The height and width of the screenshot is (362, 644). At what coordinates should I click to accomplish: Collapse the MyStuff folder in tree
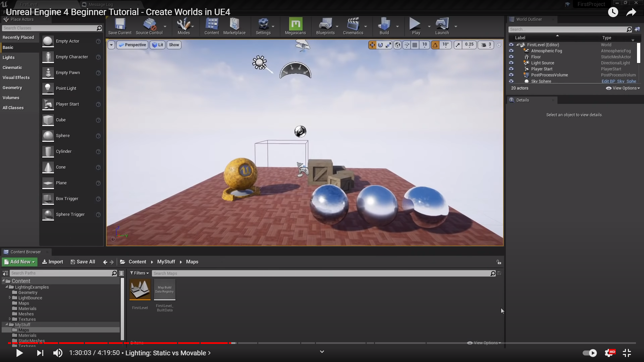(x=7, y=324)
